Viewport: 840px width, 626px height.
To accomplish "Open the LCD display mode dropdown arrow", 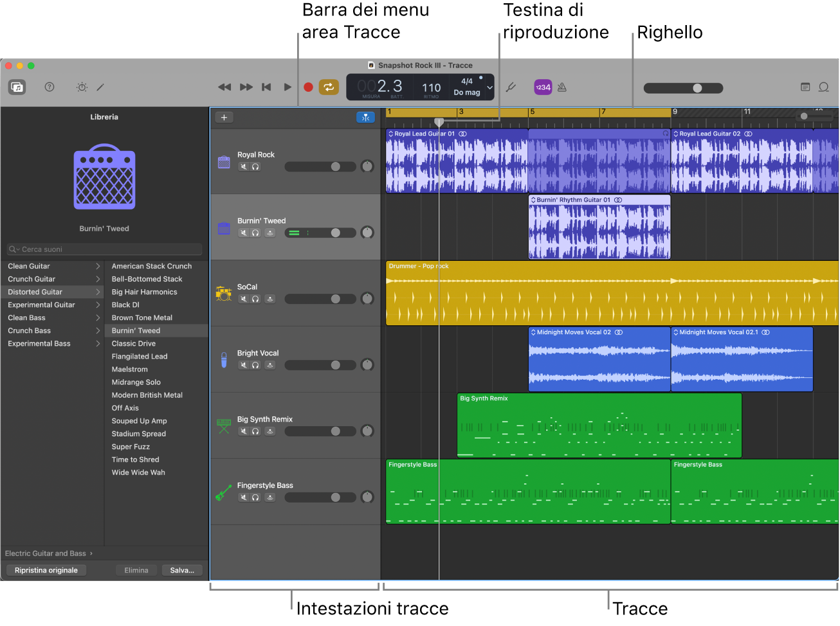I will 489,87.
